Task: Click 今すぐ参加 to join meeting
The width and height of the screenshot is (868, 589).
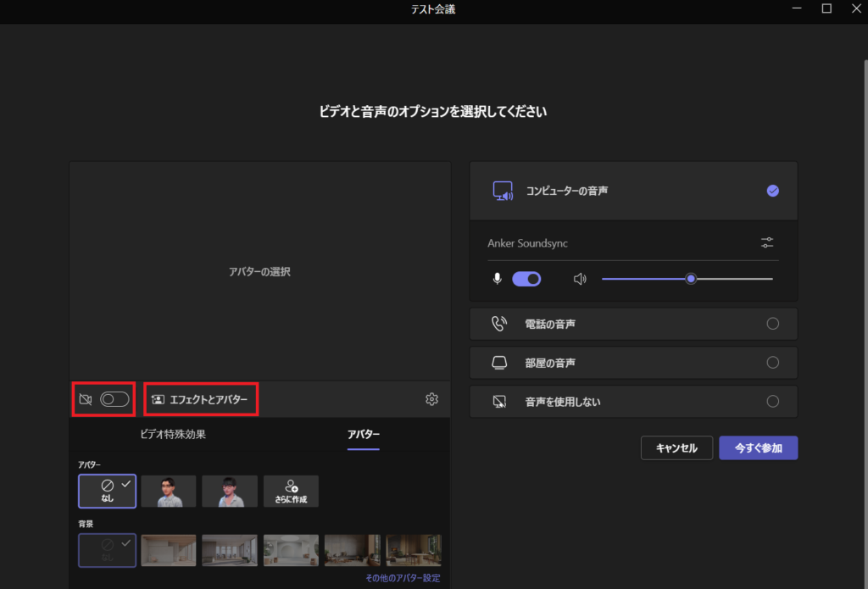Action: [758, 448]
